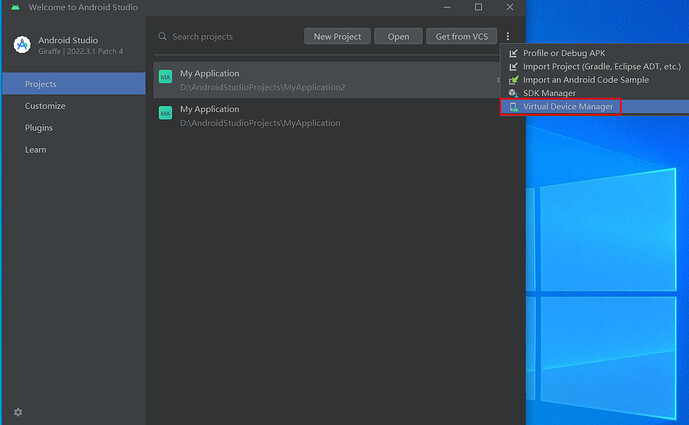Switch to the Projects tab

[74, 84]
